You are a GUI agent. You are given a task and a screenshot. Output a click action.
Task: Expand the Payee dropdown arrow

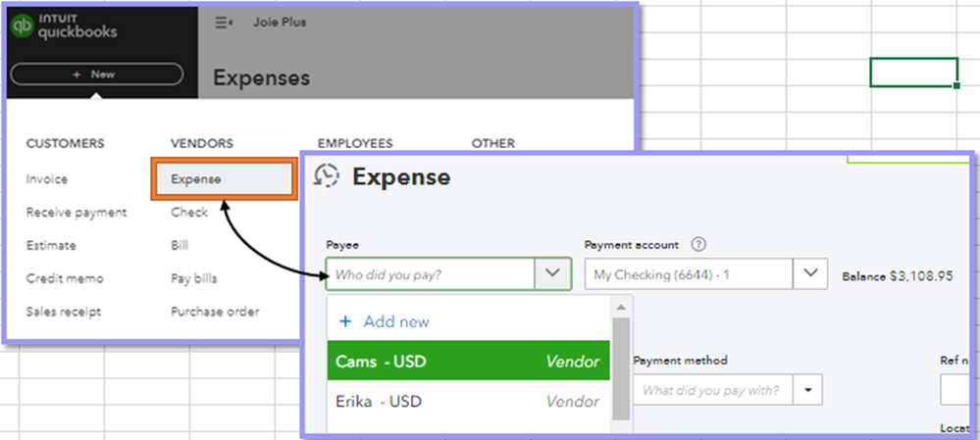click(552, 274)
